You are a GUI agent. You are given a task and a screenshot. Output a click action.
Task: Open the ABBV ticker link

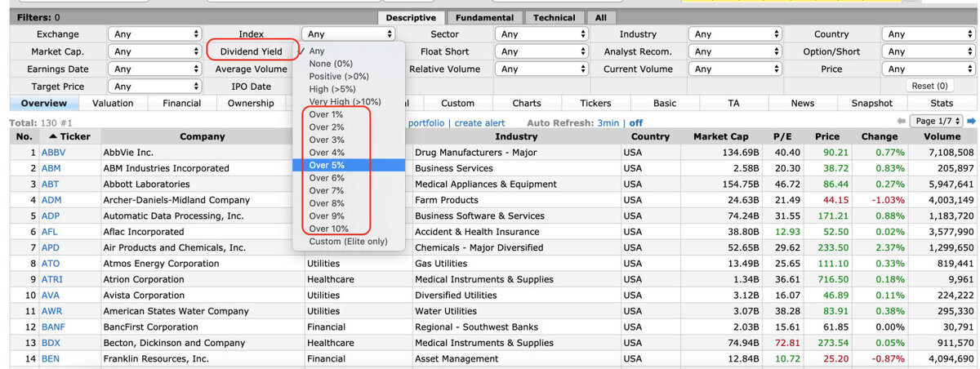point(52,153)
